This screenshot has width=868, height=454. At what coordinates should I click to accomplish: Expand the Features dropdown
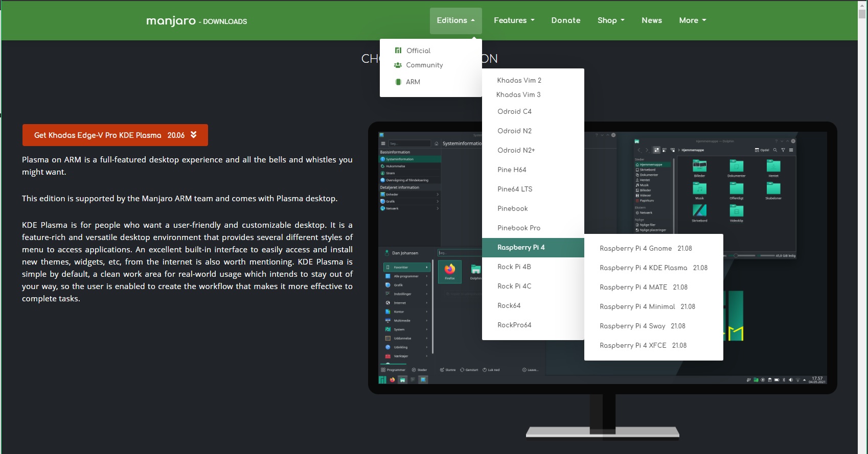514,20
